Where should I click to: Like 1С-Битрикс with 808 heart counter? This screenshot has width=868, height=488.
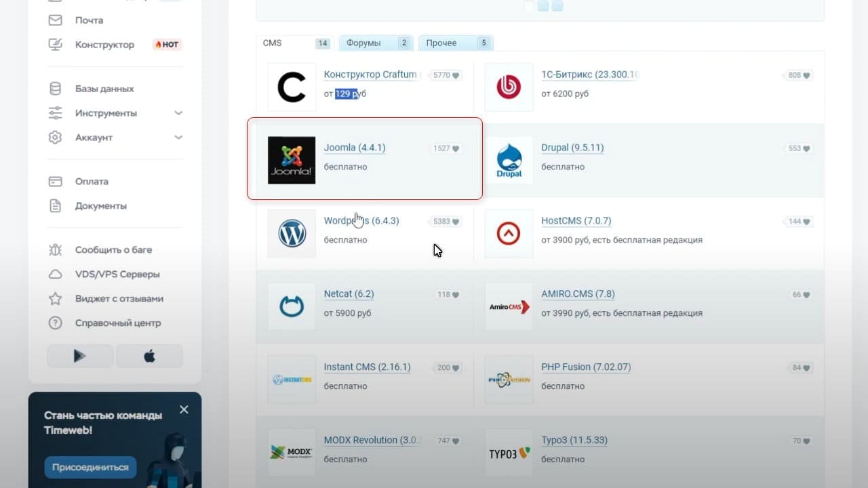coord(798,75)
